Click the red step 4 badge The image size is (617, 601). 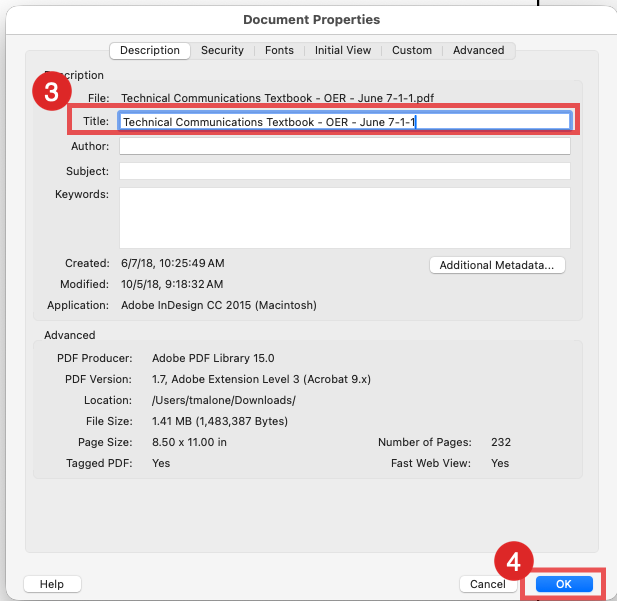pyautogui.click(x=513, y=563)
